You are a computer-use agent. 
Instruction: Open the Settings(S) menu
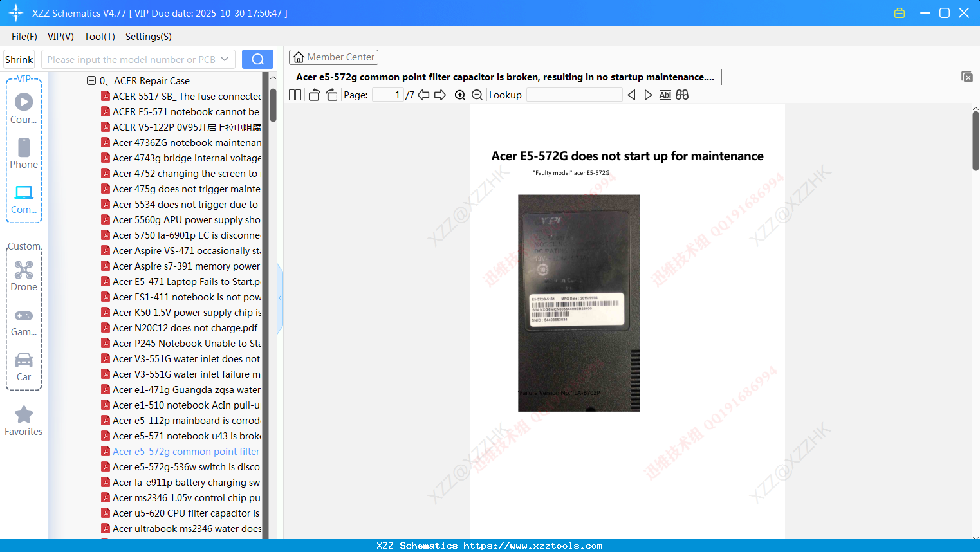149,37
